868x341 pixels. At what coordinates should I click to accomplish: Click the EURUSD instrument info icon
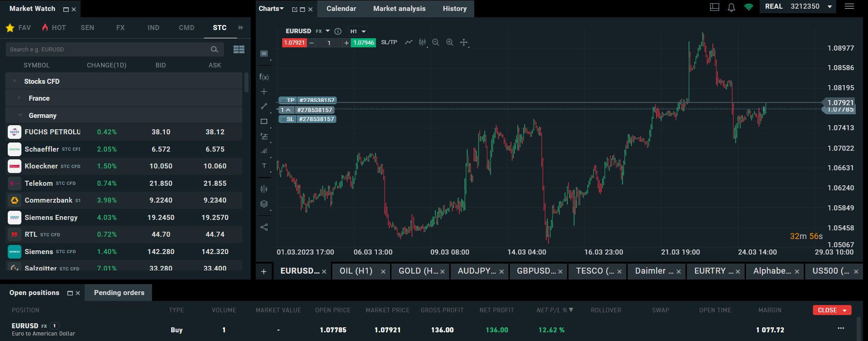pyautogui.click(x=338, y=31)
